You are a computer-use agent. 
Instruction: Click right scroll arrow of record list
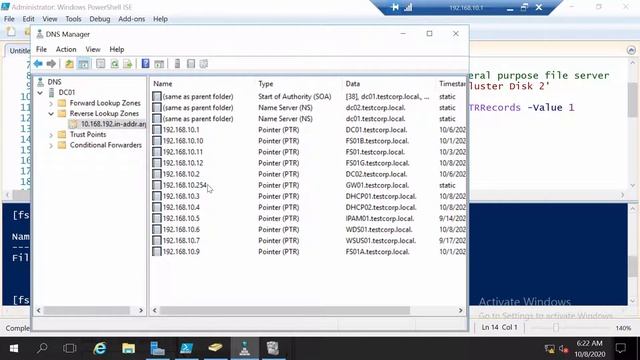click(460, 311)
